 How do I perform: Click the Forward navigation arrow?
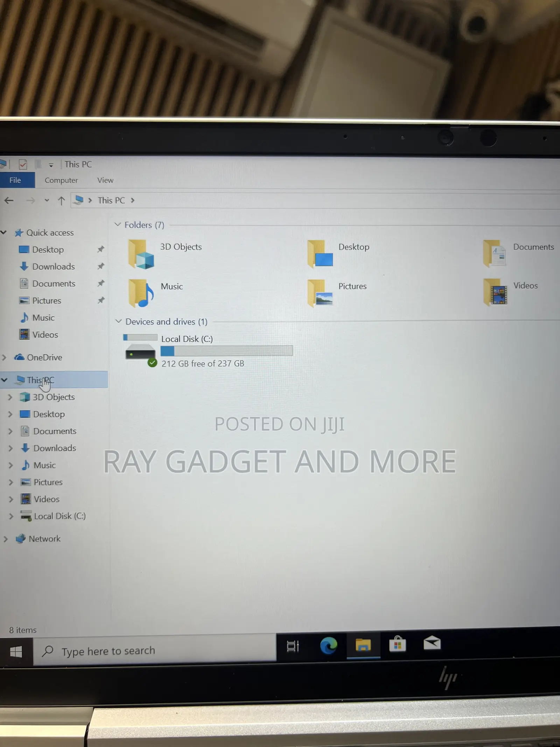[x=30, y=200]
